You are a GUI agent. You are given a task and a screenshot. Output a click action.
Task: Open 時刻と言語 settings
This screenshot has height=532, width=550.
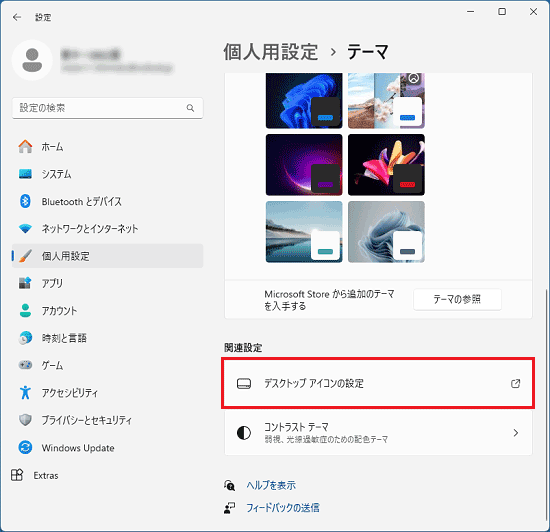(x=108, y=338)
